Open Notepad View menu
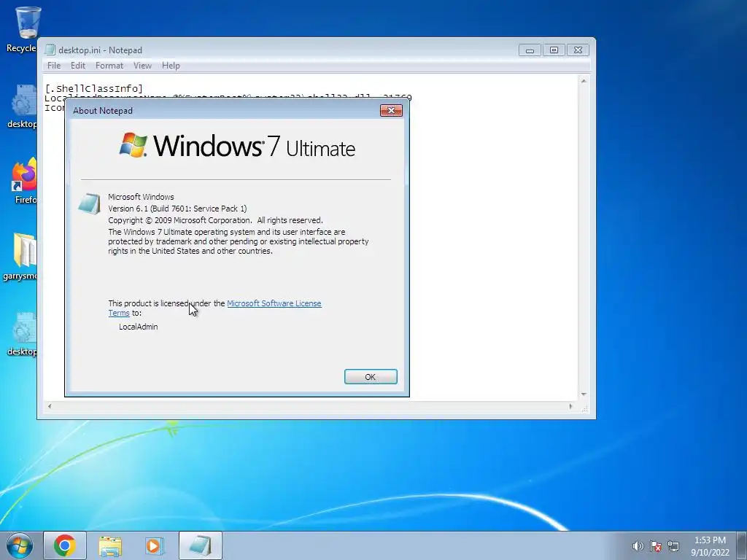747x560 pixels. [142, 66]
